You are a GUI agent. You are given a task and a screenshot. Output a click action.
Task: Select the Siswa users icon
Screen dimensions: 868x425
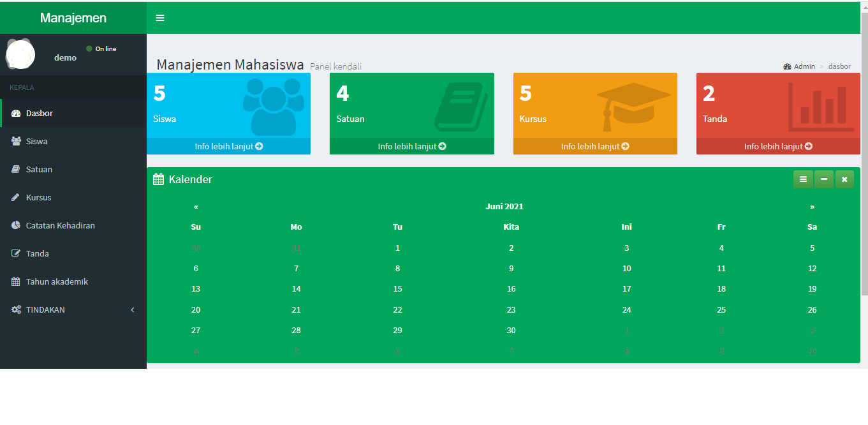click(x=15, y=141)
